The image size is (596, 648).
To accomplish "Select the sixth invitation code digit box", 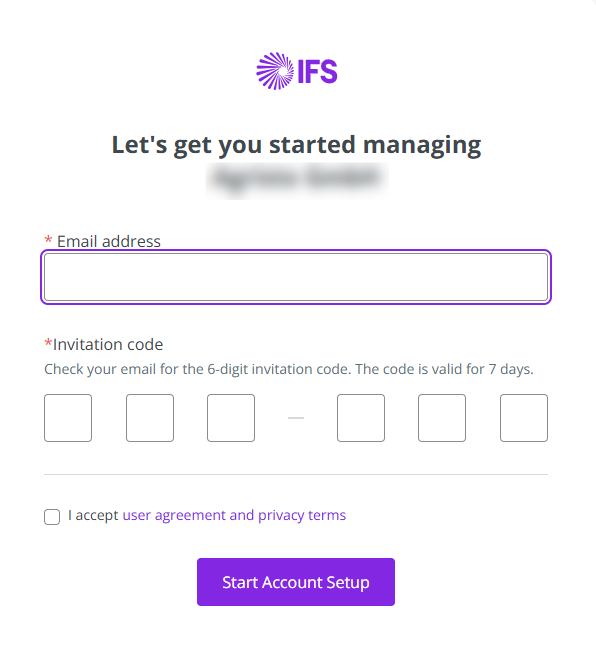I will [x=524, y=418].
